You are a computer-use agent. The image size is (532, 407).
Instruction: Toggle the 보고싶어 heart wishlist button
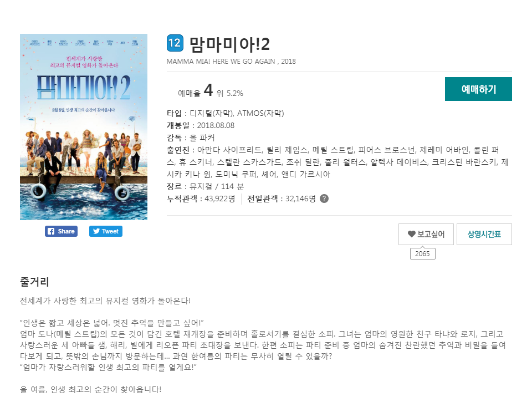pyautogui.click(x=426, y=234)
